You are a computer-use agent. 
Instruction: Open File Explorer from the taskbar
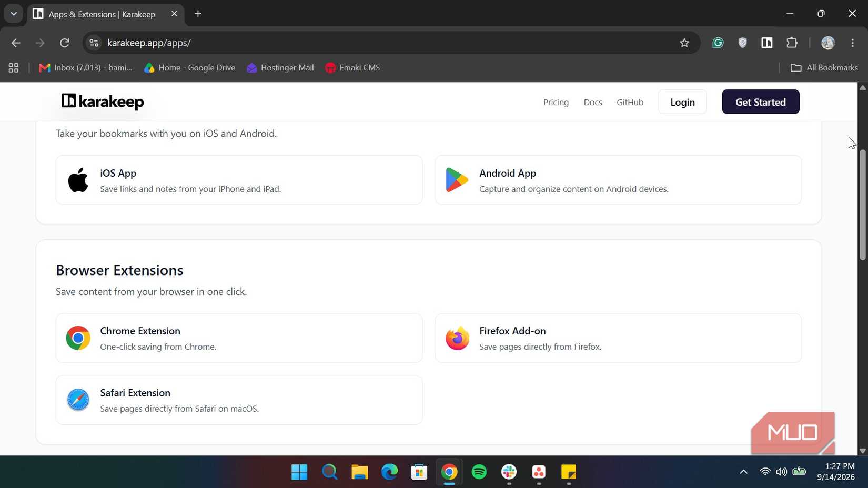tap(359, 472)
